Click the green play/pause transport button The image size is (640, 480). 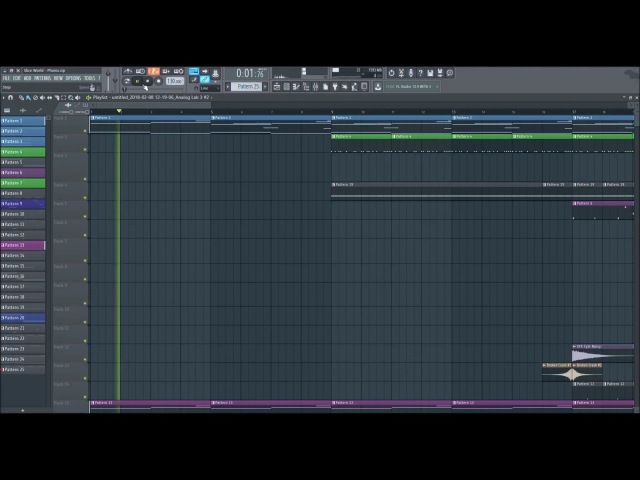tap(137, 81)
